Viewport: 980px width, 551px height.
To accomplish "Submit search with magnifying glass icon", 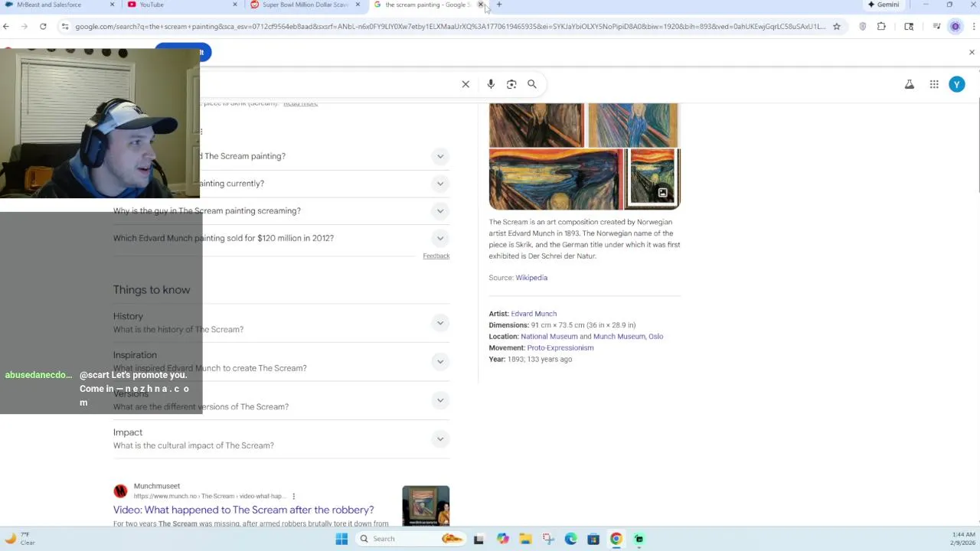I will [532, 84].
